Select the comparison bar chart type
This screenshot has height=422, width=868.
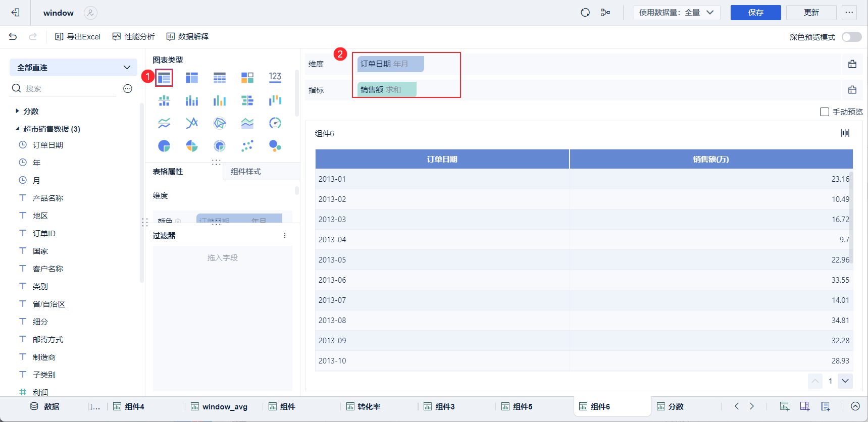pos(247,100)
